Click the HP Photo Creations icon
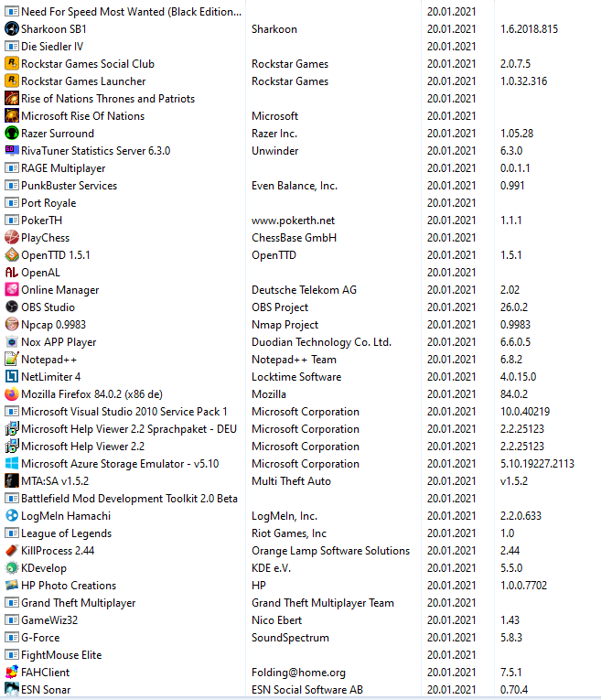 [12, 586]
